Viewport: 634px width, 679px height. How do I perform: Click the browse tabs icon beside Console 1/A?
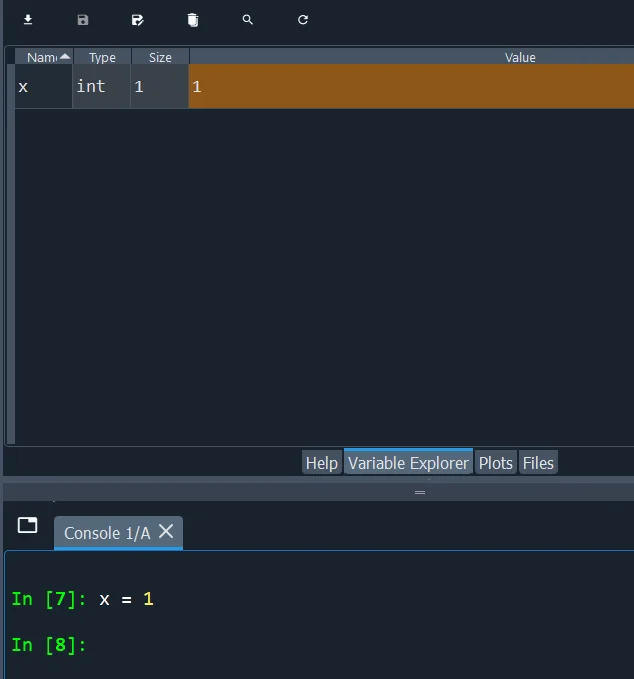[x=28, y=526]
